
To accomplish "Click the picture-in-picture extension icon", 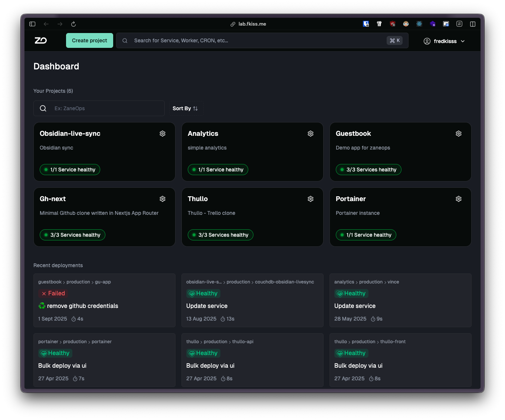I will pyautogui.click(x=446, y=24).
